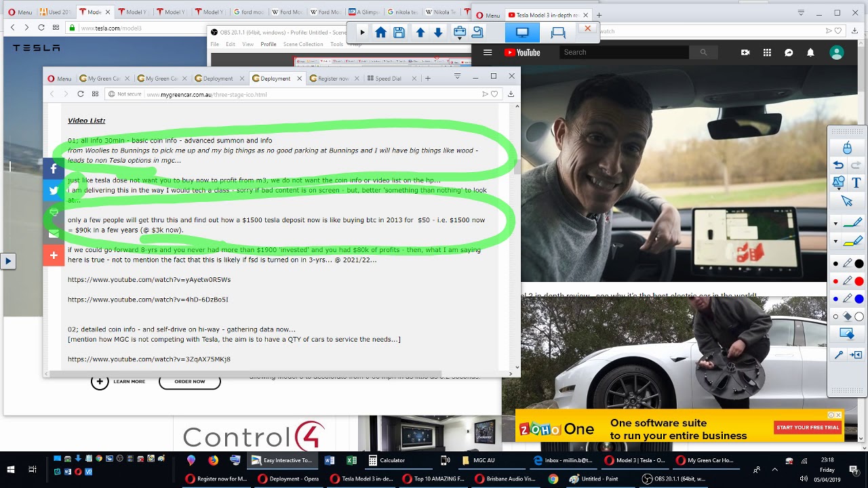Image resolution: width=868 pixels, height=488 pixels.
Task: Switch to whiteboard mode in floating toolbar
Action: tap(558, 32)
